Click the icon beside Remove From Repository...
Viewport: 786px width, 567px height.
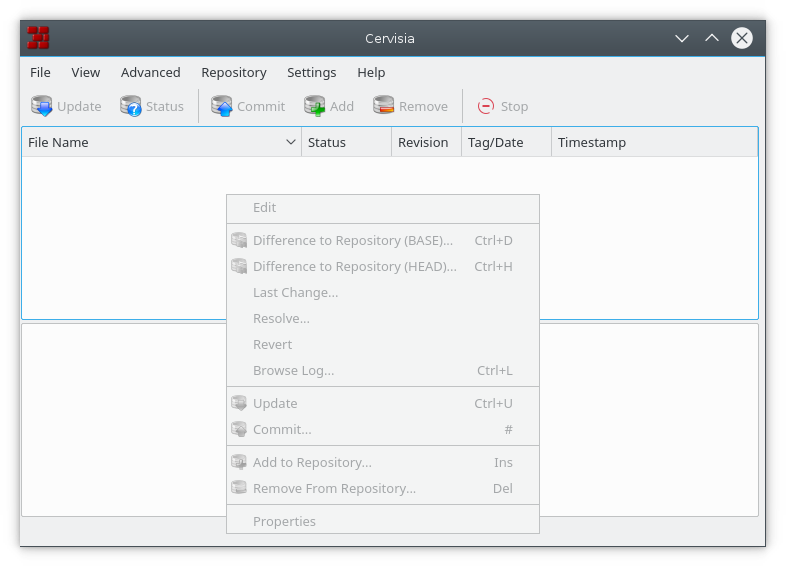(239, 488)
